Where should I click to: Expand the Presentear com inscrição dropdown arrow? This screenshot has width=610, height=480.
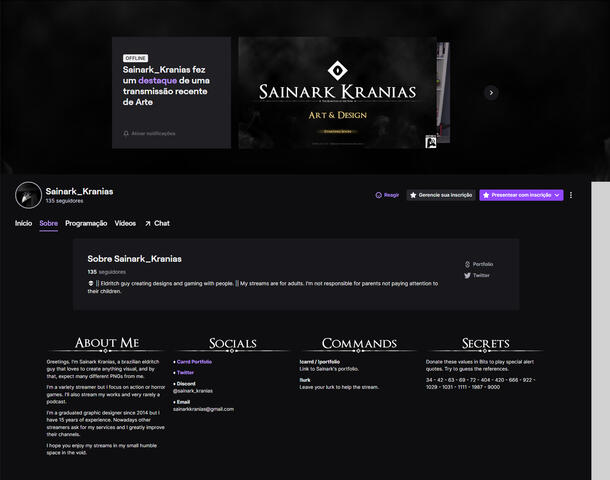(x=558, y=195)
